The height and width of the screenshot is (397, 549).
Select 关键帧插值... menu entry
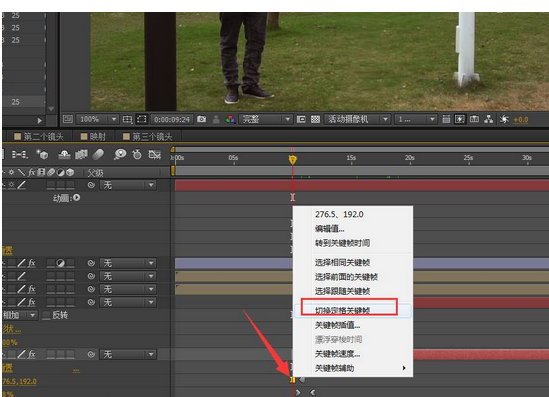click(x=338, y=325)
